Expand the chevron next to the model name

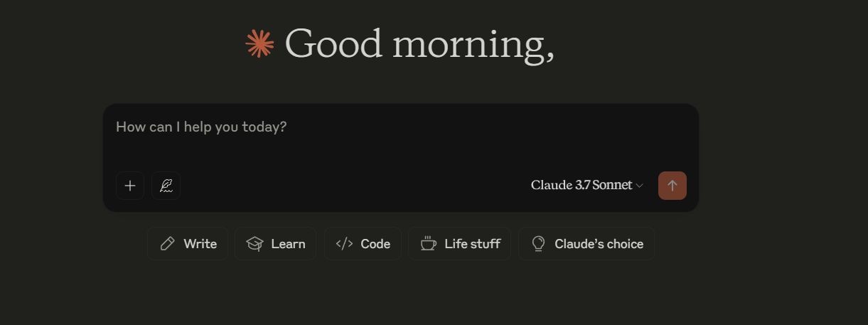coord(639,186)
